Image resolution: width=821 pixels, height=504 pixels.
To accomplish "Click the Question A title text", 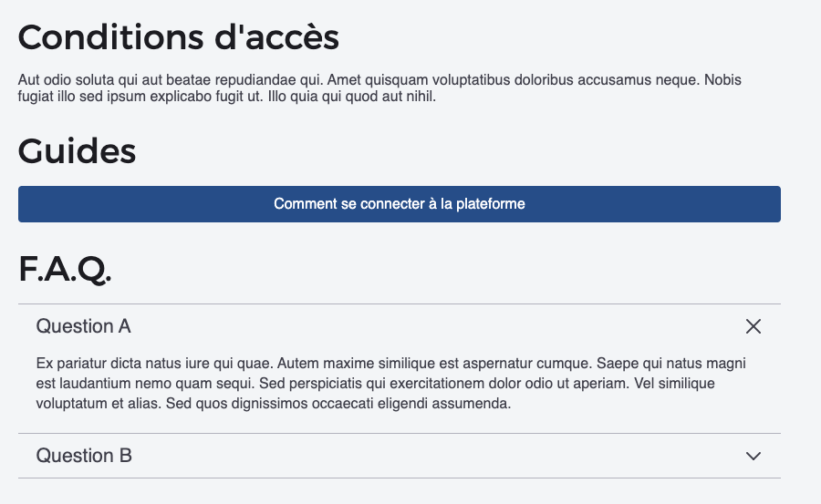I will point(83,326).
